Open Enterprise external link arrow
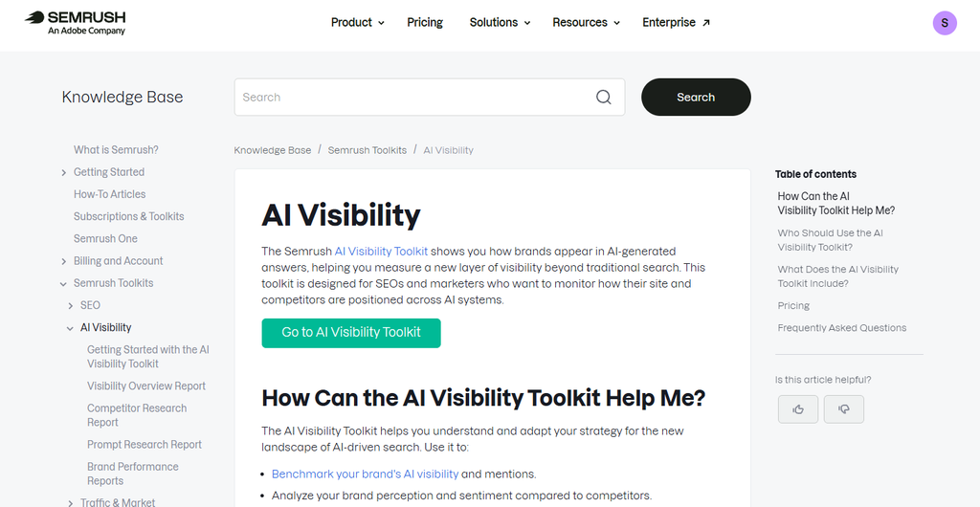This screenshot has width=980, height=507. point(706,22)
